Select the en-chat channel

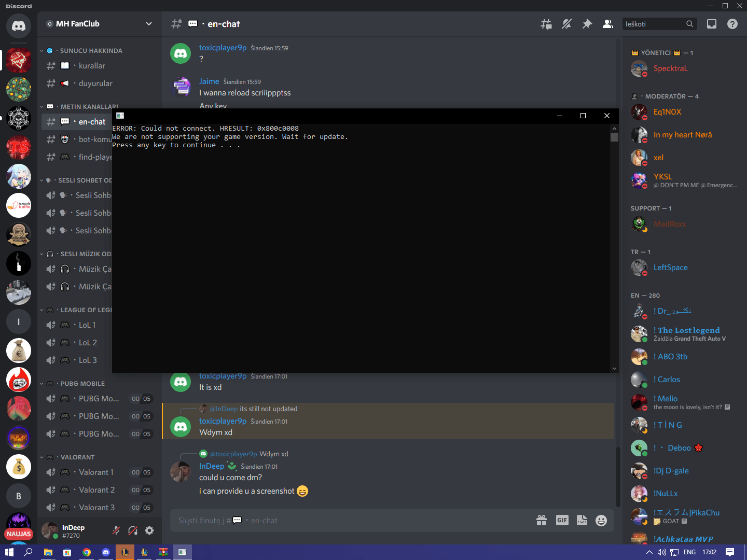pyautogui.click(x=77, y=122)
